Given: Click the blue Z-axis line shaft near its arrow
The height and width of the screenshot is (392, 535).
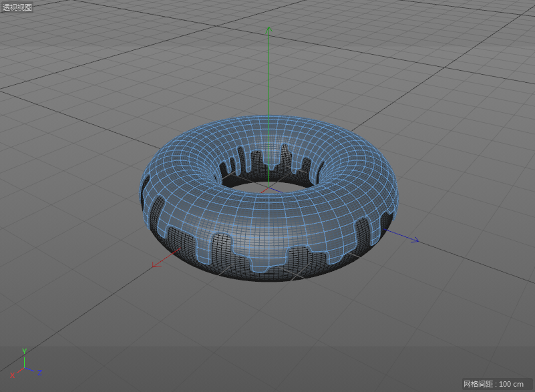Looking at the screenshot, I should pyautogui.click(x=401, y=236).
